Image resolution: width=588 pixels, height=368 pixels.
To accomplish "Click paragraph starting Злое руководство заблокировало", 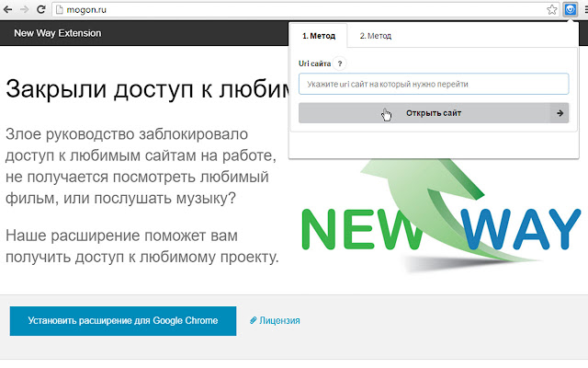I will click(141, 166).
